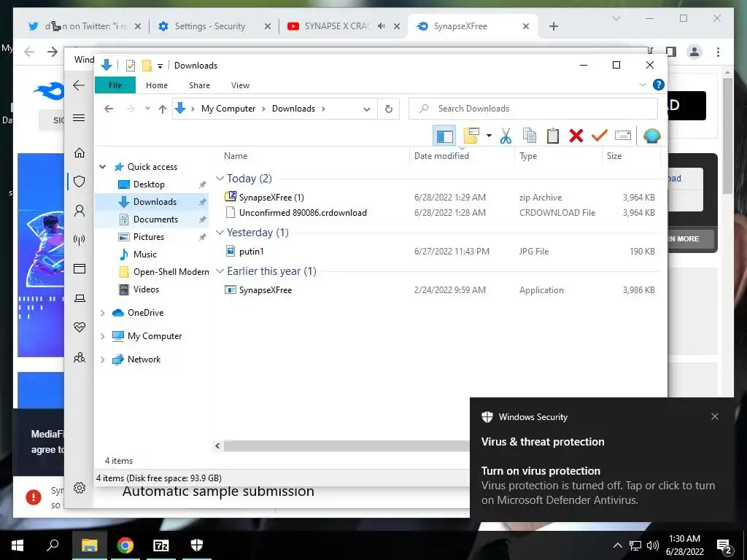
Task: Click the Copy icon in Explorer toolbar
Action: [530, 136]
